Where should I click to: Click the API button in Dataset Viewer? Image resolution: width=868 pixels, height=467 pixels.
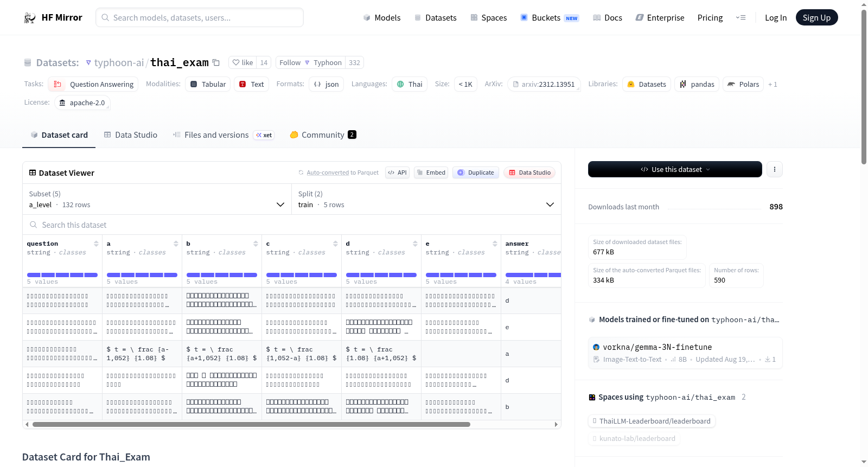[397, 172]
